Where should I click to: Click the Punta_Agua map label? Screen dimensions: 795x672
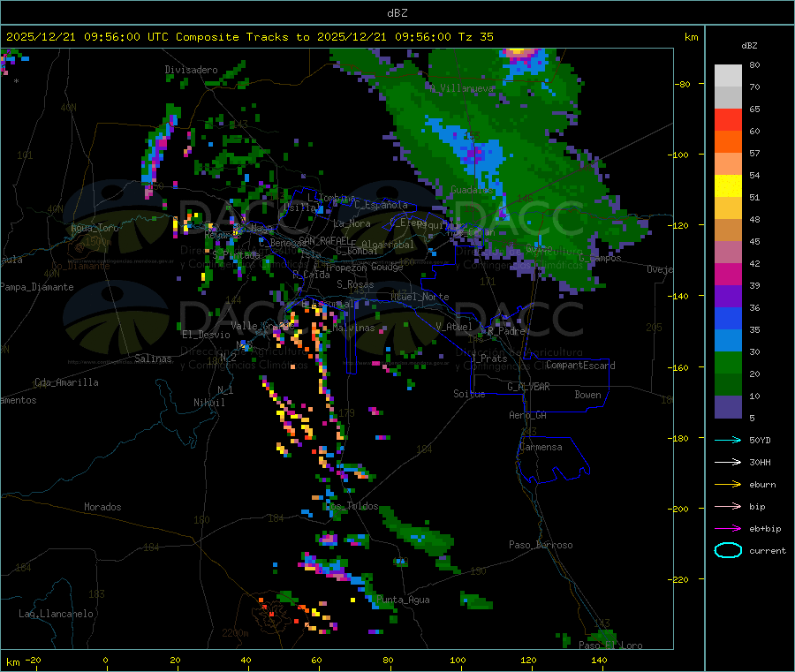click(403, 600)
